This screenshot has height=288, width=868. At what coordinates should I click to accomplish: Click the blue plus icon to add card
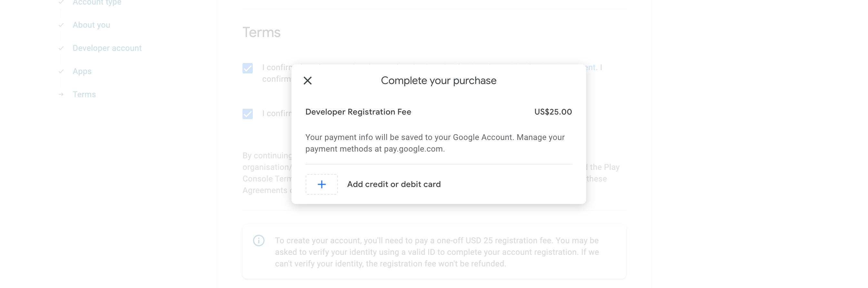coord(321,184)
